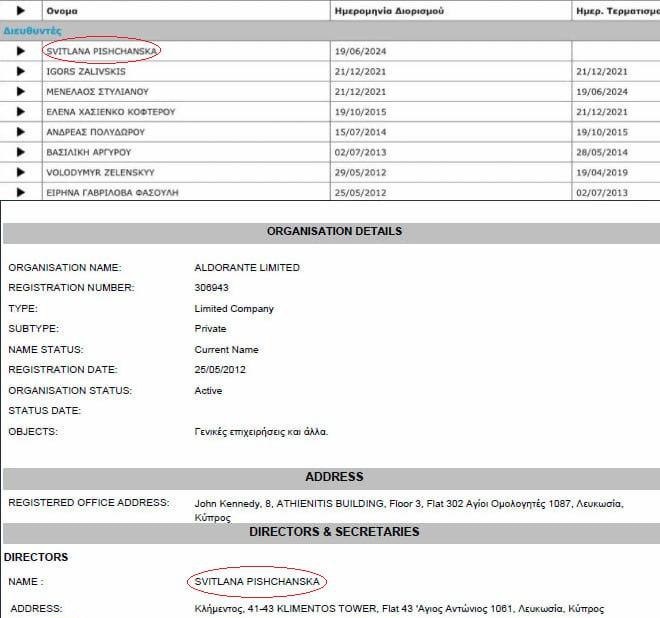
Task: Click the ALDORANTE LIMITED organisation name
Action: 247,268
